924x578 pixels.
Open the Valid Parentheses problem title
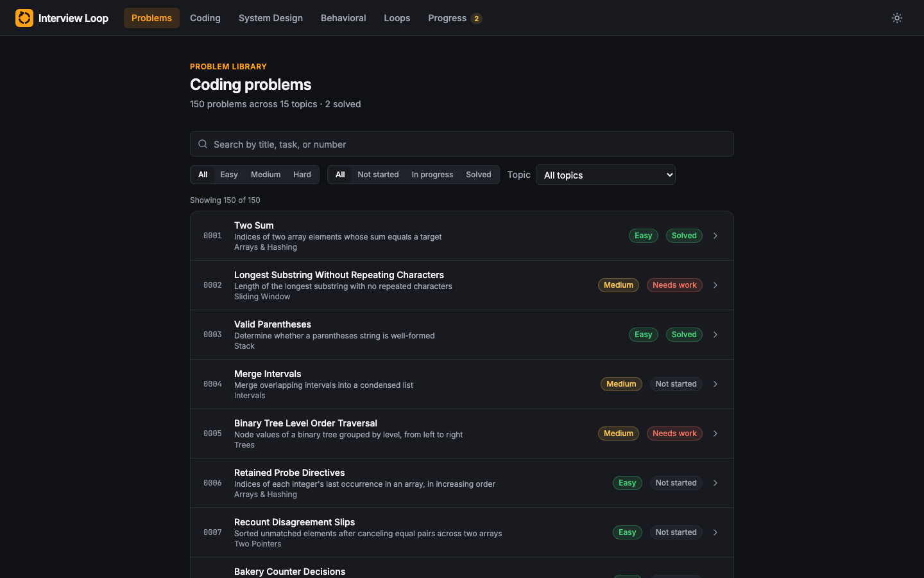coord(273,324)
